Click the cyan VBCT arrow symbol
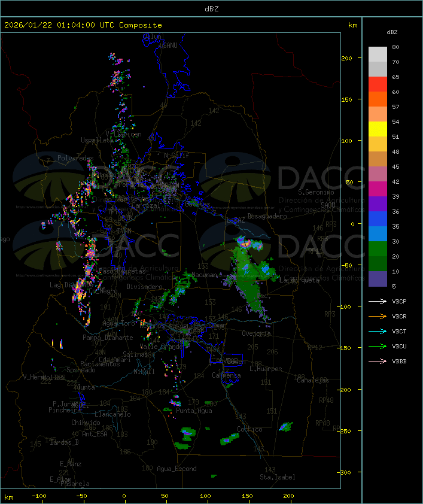 (378, 331)
